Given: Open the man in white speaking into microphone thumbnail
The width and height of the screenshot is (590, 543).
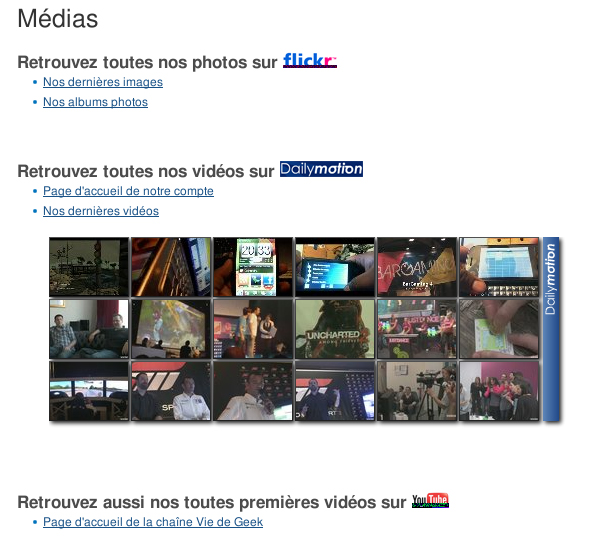Looking at the screenshot, I should (253, 391).
